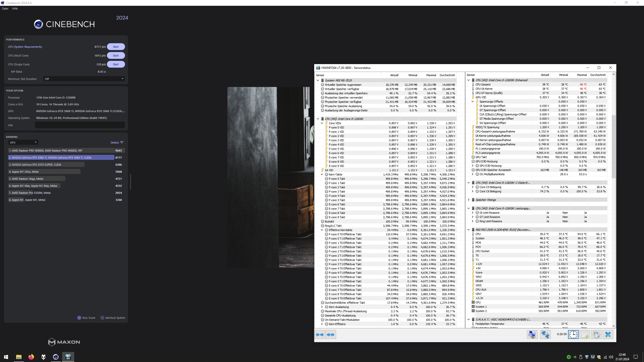
Task: Open the ranking GPU category dropdown
Action: click(23, 143)
